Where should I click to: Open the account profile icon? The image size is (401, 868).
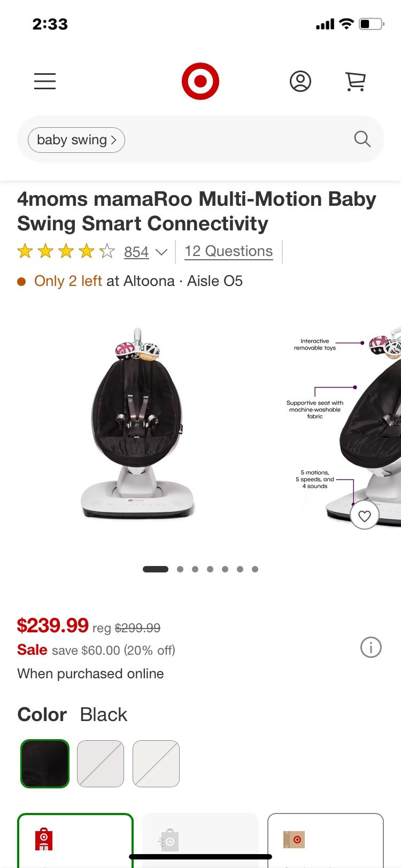pos(300,81)
